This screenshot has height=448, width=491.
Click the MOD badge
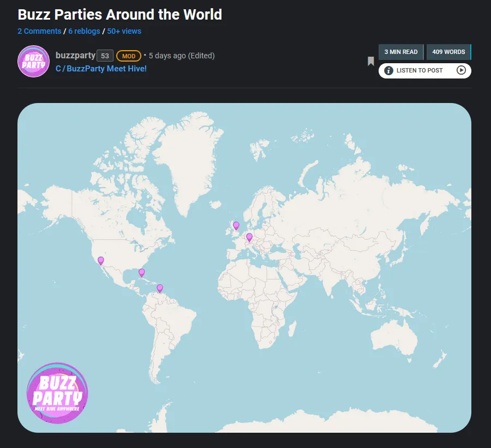coord(129,56)
